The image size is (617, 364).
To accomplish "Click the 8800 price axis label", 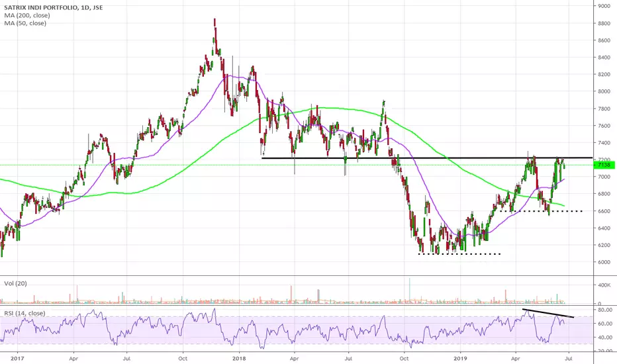I will 604,23.
